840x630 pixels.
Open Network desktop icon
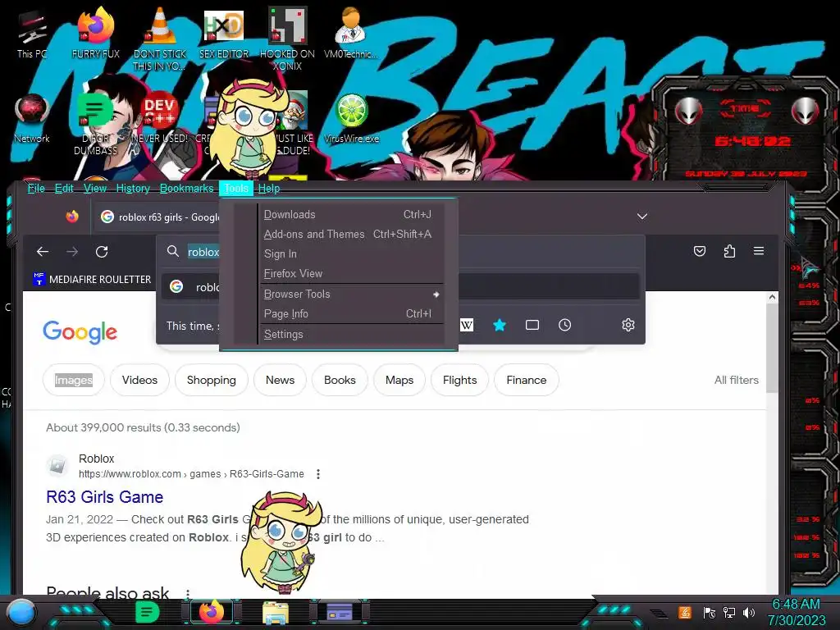pos(32,118)
